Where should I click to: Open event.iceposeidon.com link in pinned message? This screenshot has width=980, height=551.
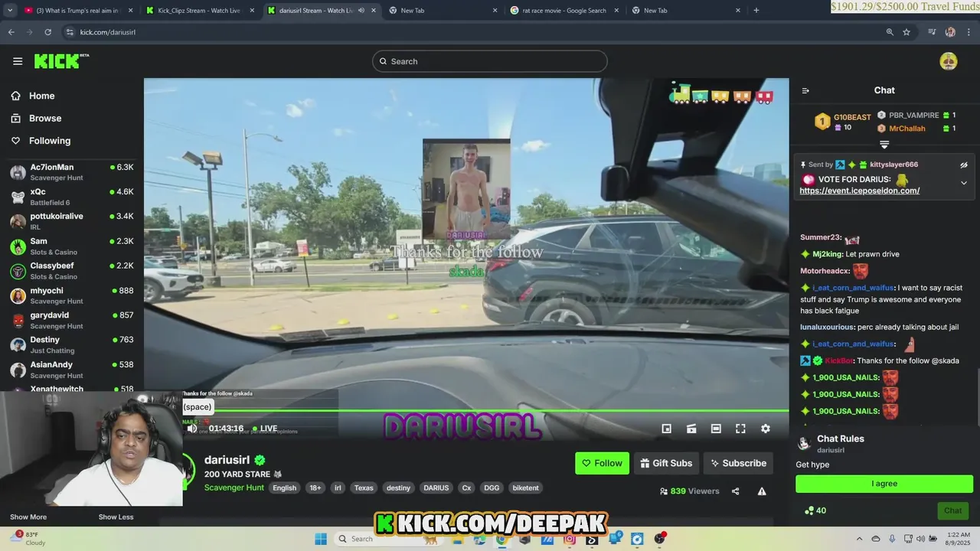(859, 191)
